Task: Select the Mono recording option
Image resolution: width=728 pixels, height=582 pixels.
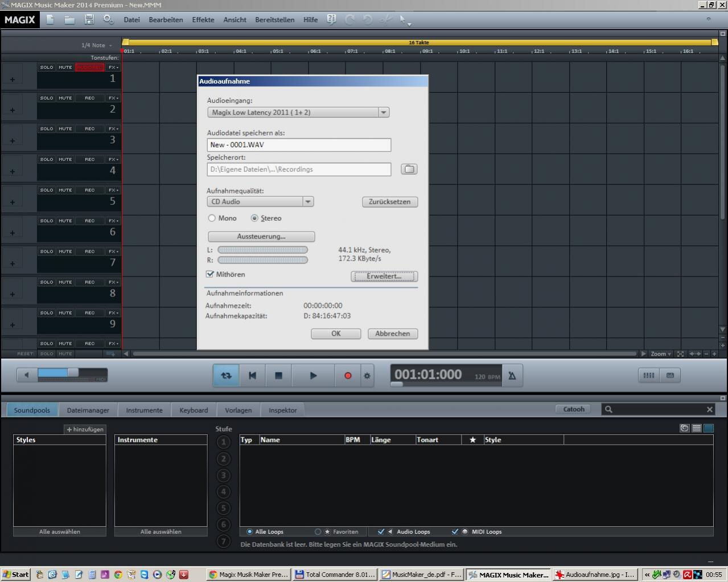Action: point(212,218)
